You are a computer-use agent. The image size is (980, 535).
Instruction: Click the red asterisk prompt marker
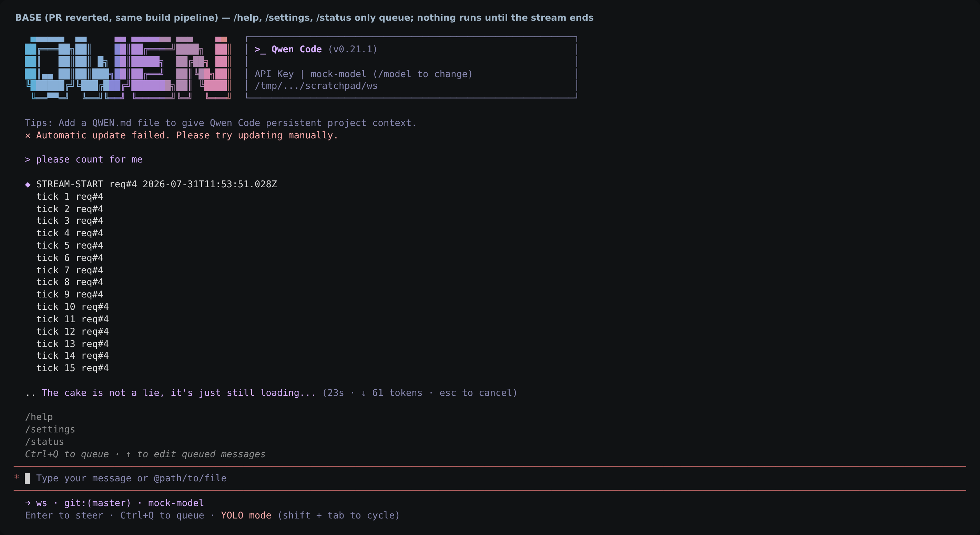click(x=16, y=478)
